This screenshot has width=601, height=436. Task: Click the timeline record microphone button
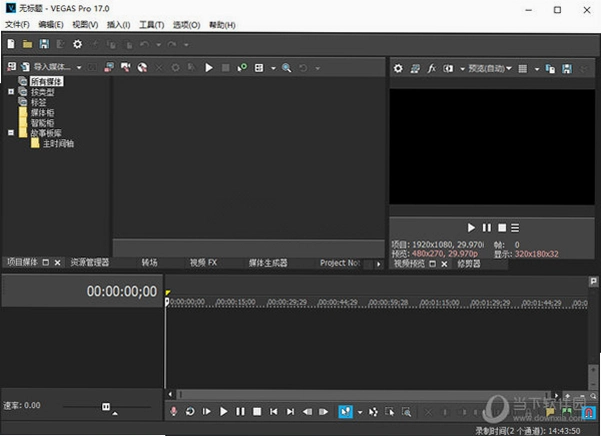pyautogui.click(x=174, y=411)
